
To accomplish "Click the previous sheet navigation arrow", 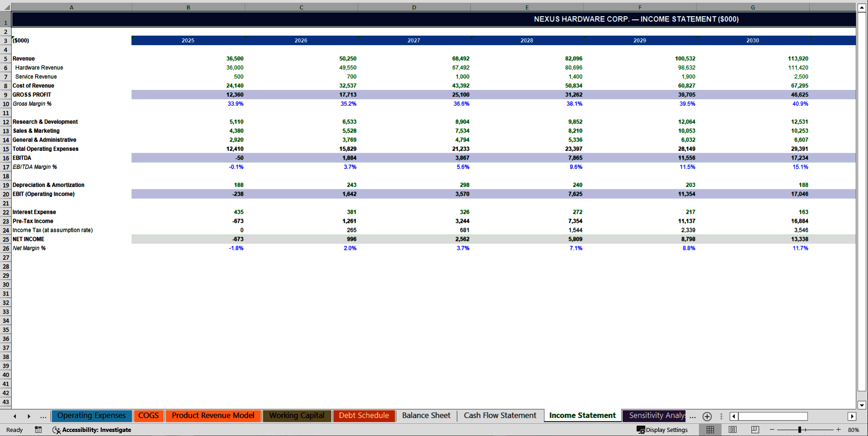I will pyautogui.click(x=14, y=416).
